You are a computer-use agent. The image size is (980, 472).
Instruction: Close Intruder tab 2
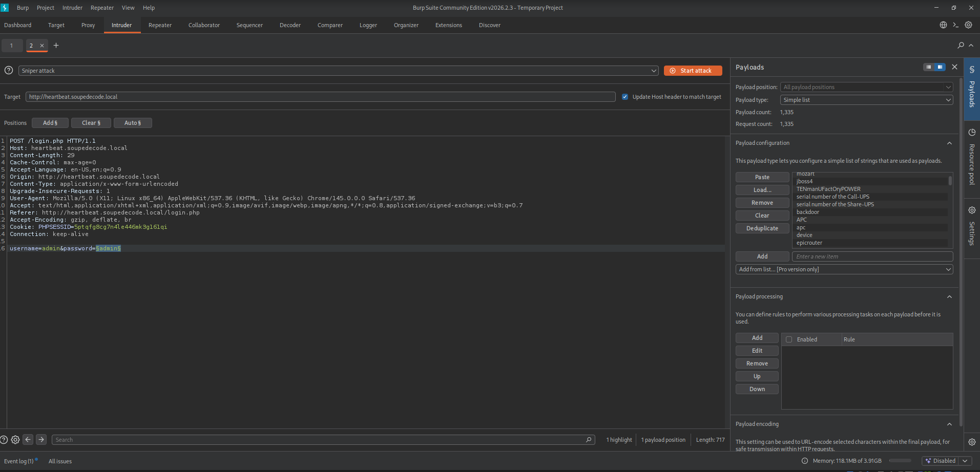click(x=42, y=46)
